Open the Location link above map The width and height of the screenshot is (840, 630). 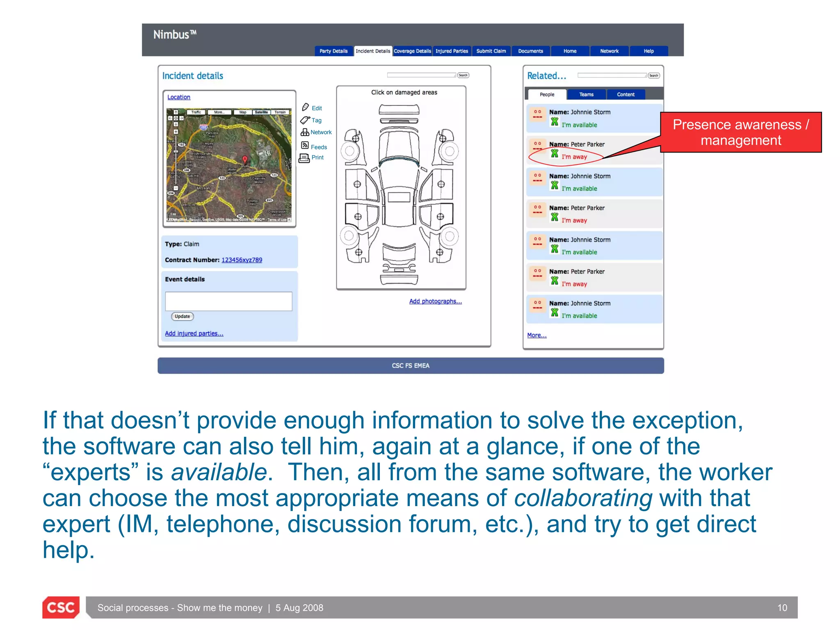(x=178, y=97)
